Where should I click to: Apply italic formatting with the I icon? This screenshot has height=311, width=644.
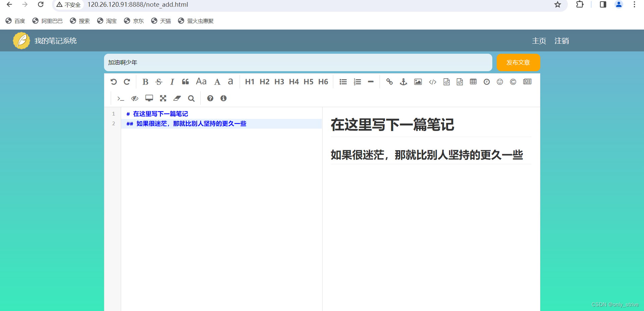click(172, 82)
